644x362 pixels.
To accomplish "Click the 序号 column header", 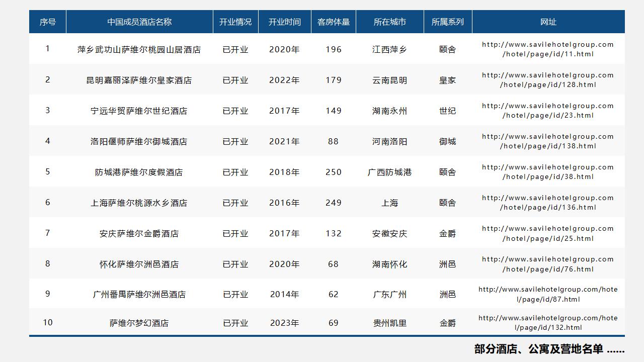I will click(x=48, y=22).
